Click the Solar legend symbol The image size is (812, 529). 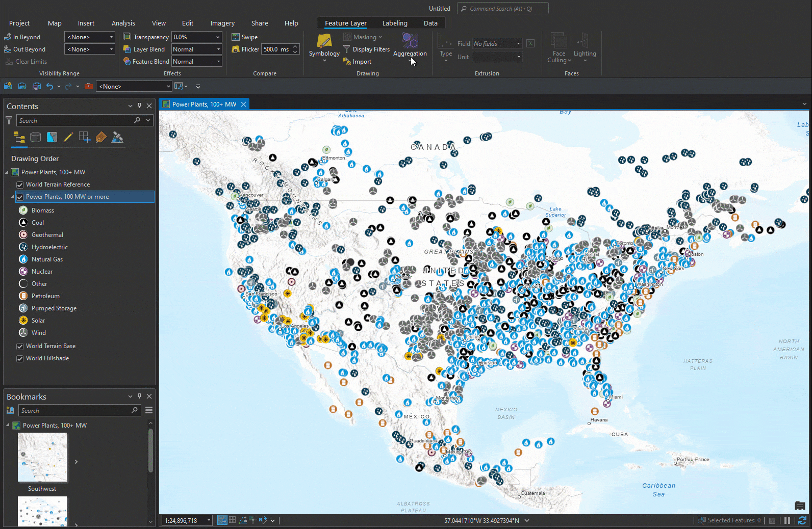coord(23,321)
